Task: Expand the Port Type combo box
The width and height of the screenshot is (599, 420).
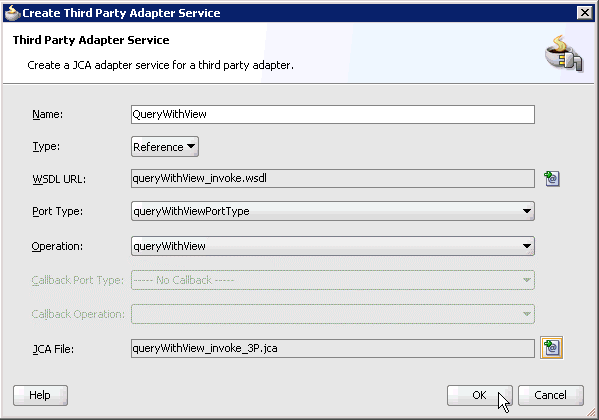Action: pyautogui.click(x=333, y=211)
